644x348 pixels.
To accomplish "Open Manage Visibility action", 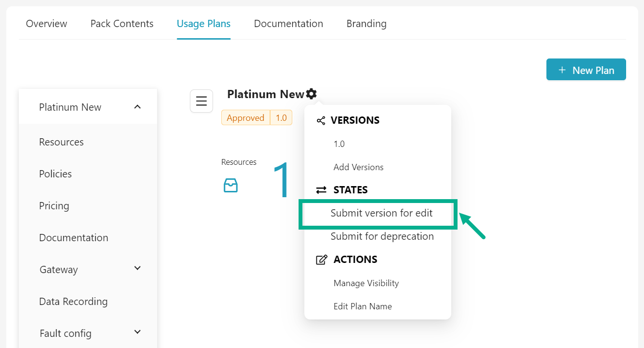I will (366, 283).
